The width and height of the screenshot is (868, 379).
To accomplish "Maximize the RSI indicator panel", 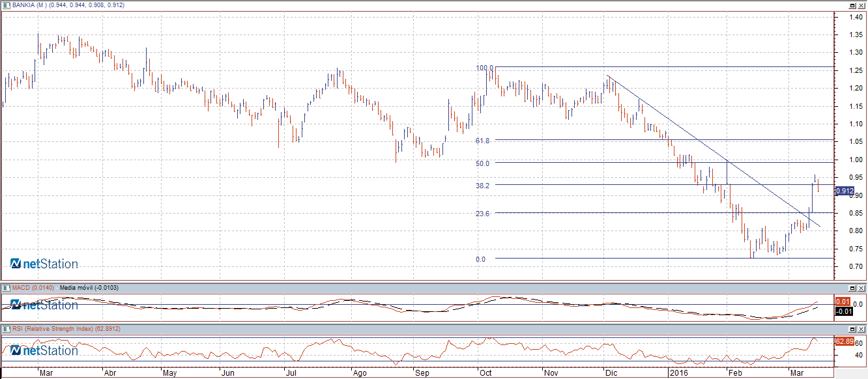I will 852,330.
